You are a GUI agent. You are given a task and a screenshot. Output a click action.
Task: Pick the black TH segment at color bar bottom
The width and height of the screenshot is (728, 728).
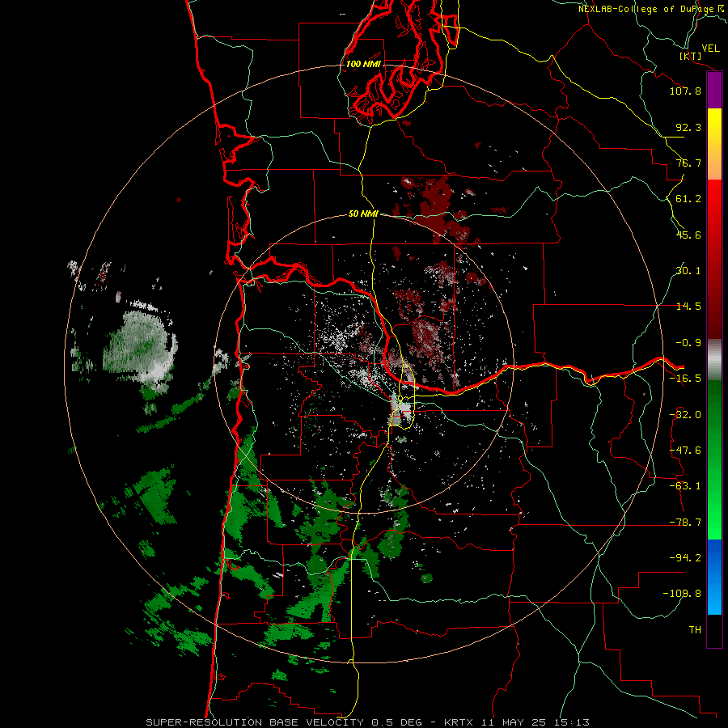[x=714, y=630]
